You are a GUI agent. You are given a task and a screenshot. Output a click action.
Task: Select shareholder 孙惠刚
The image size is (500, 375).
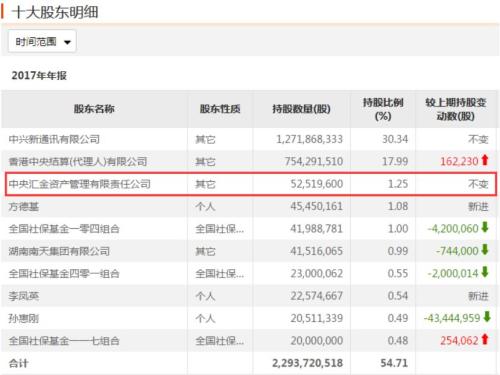click(x=24, y=318)
